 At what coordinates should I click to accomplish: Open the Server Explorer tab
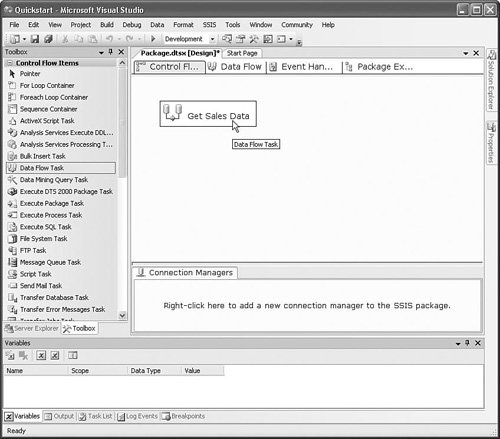(32, 329)
